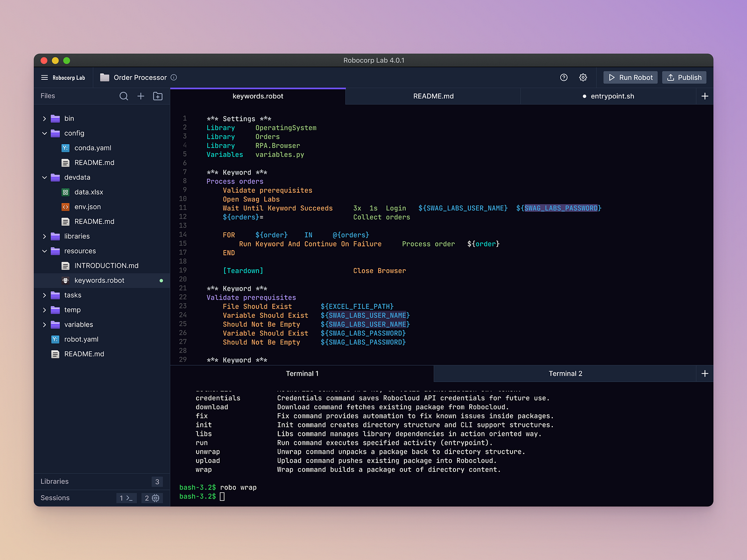
Task: Expand the libraries folder
Action: (x=44, y=237)
